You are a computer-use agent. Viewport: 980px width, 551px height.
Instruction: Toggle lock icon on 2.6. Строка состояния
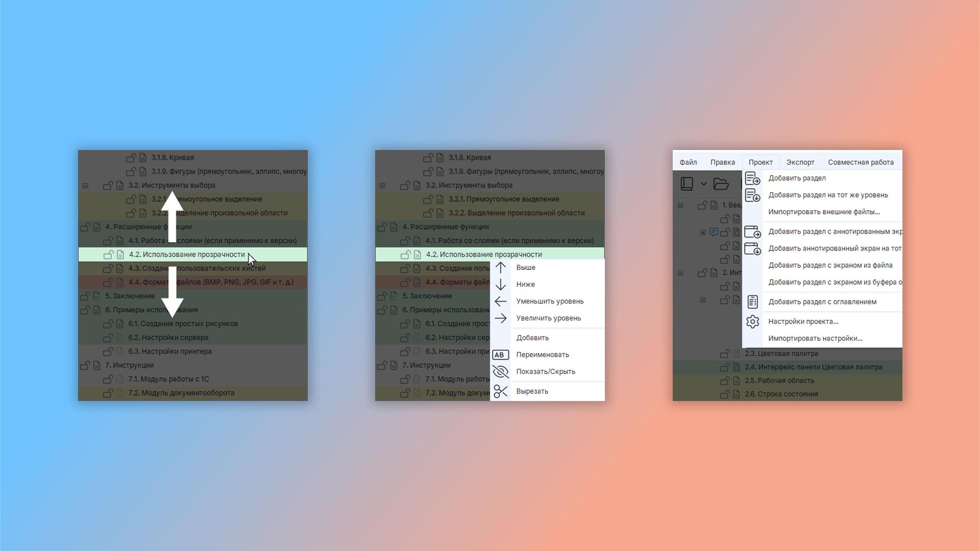[x=724, y=394]
